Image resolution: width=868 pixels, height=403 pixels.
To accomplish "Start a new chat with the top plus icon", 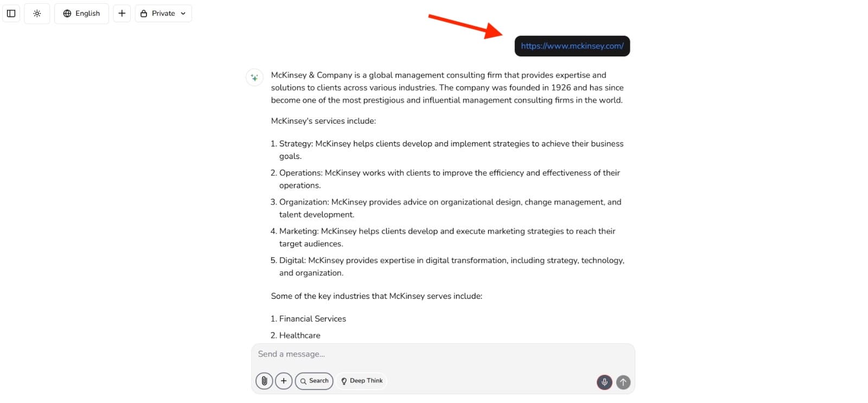I will point(122,14).
